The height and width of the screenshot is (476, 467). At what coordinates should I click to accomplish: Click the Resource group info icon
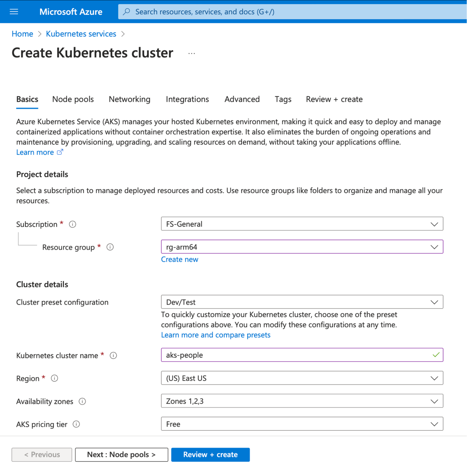(110, 247)
